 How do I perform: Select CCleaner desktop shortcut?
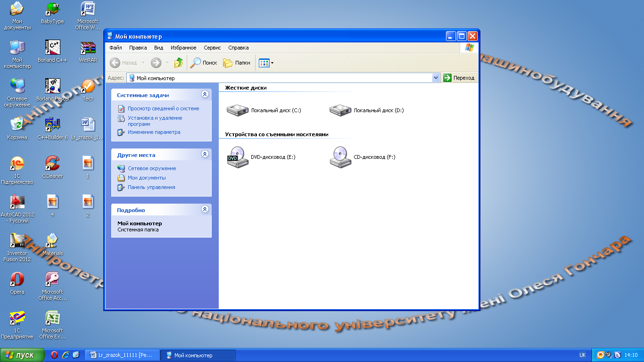click(52, 168)
